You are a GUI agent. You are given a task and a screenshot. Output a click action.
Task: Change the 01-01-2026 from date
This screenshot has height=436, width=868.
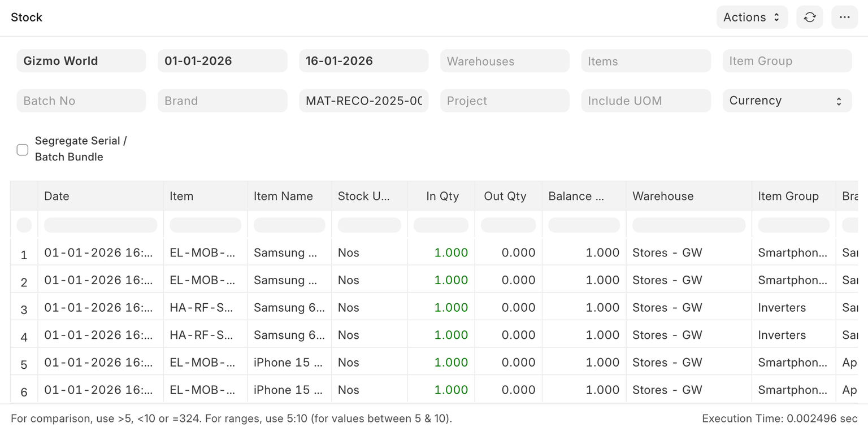tap(222, 61)
